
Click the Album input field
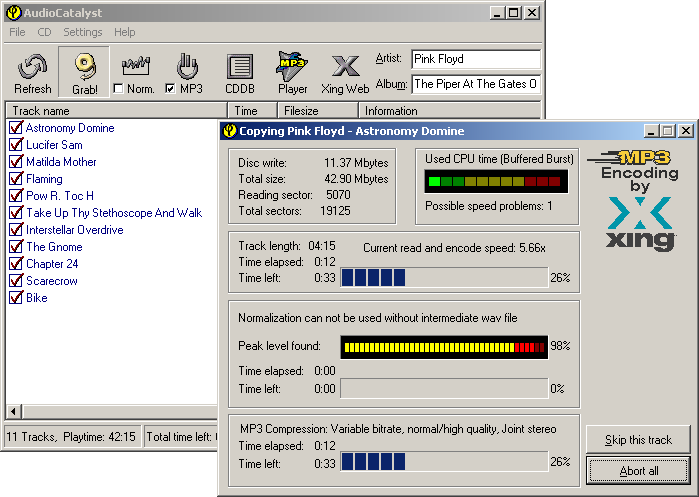pos(476,84)
